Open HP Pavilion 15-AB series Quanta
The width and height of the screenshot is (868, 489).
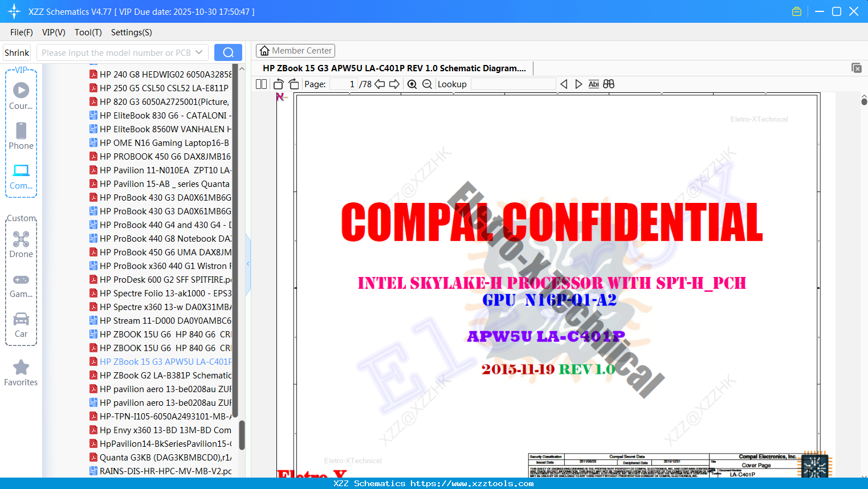click(x=161, y=184)
